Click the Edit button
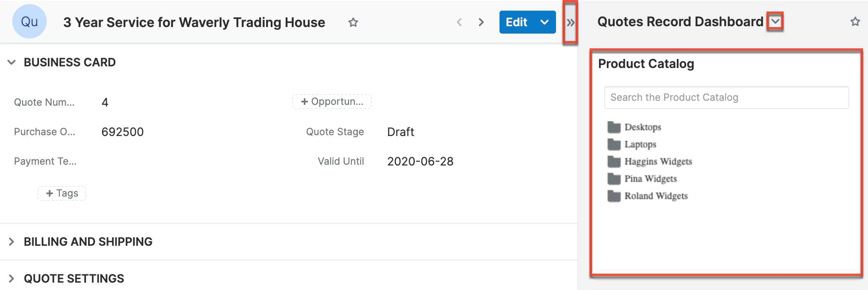 (516, 22)
